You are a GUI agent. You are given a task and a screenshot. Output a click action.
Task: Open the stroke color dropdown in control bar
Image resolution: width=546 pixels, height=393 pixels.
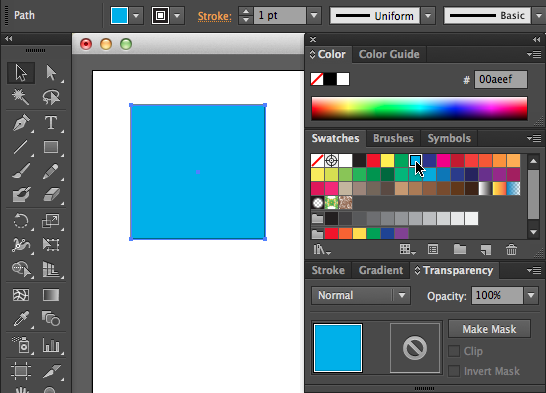click(177, 16)
